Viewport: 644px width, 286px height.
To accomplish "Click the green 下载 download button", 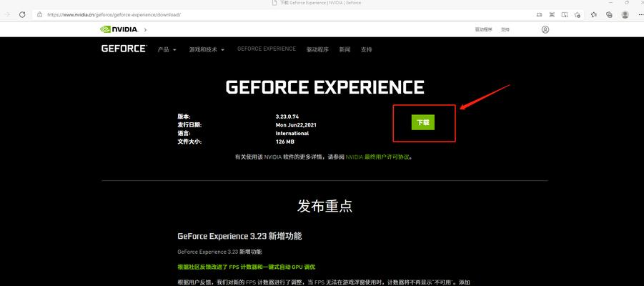I will [x=422, y=122].
